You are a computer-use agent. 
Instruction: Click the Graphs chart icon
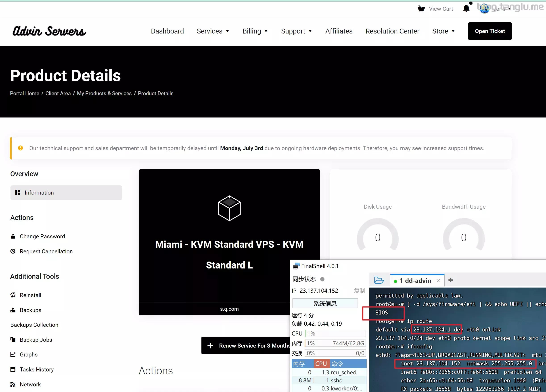(x=13, y=354)
